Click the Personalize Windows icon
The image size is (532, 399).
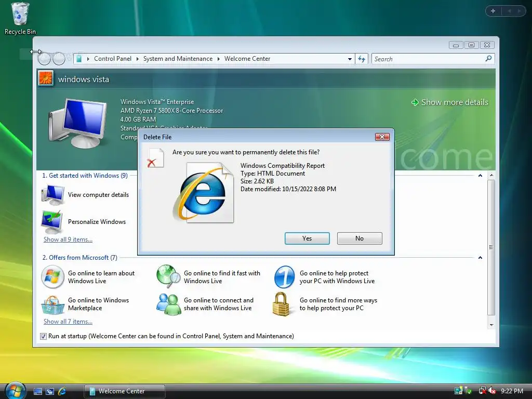point(52,221)
